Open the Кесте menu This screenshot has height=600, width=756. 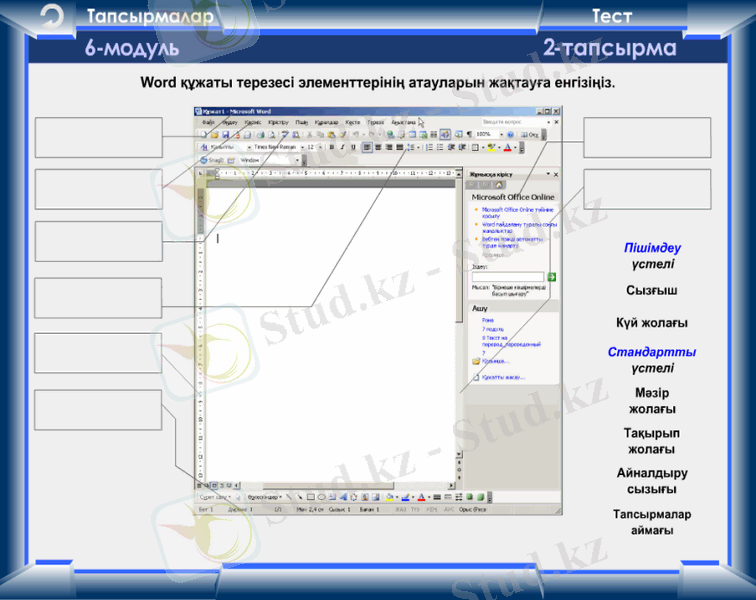coord(352,121)
